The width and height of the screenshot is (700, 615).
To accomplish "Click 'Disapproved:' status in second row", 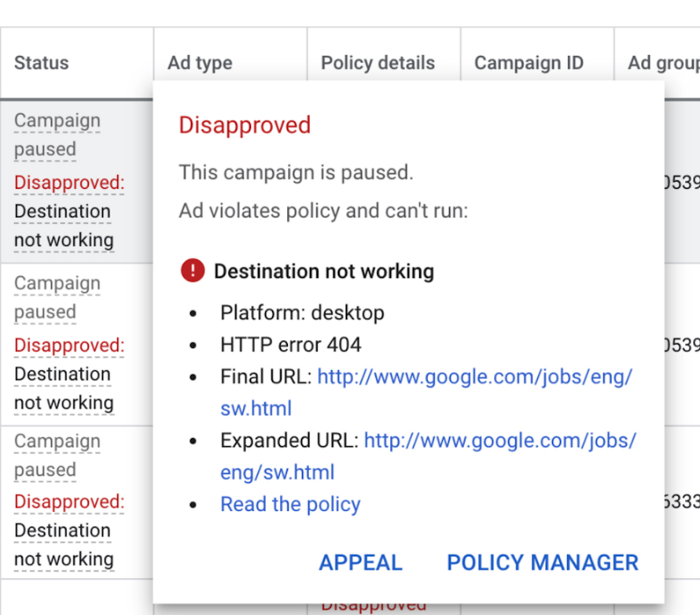I will (69, 346).
